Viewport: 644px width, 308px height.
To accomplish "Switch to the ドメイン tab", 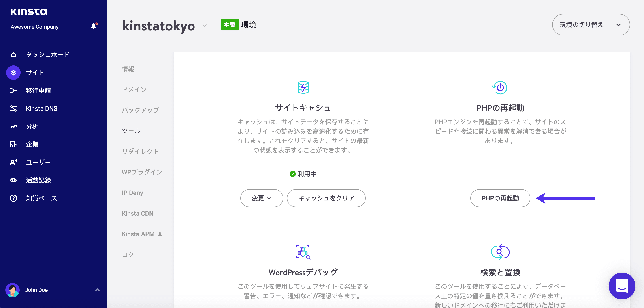I will [x=134, y=89].
